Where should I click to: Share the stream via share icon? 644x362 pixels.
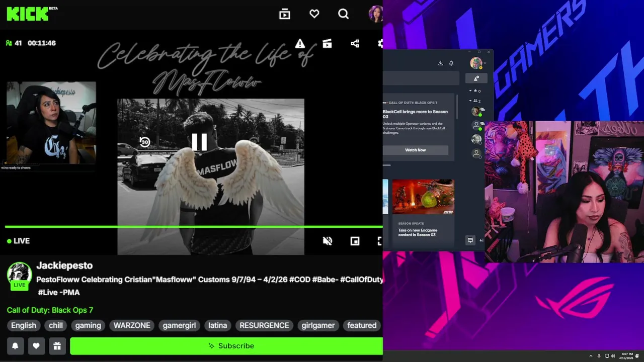[x=355, y=44]
